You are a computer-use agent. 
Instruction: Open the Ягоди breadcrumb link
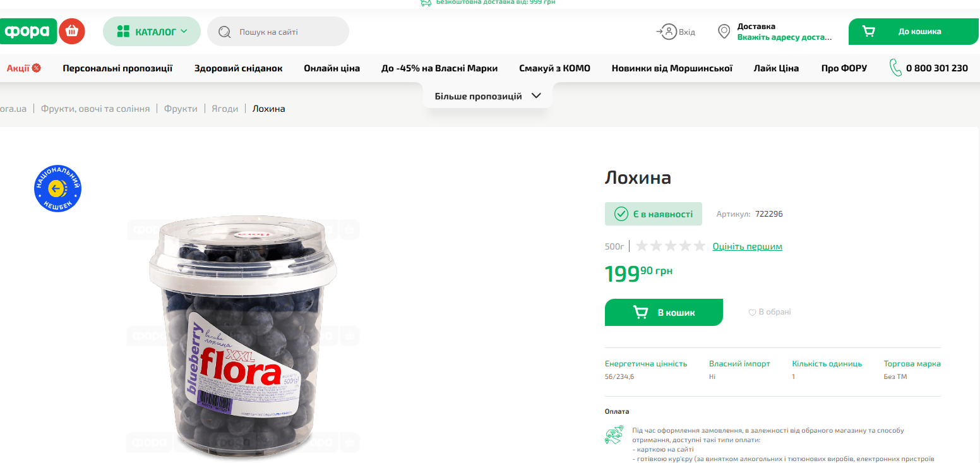pos(225,109)
